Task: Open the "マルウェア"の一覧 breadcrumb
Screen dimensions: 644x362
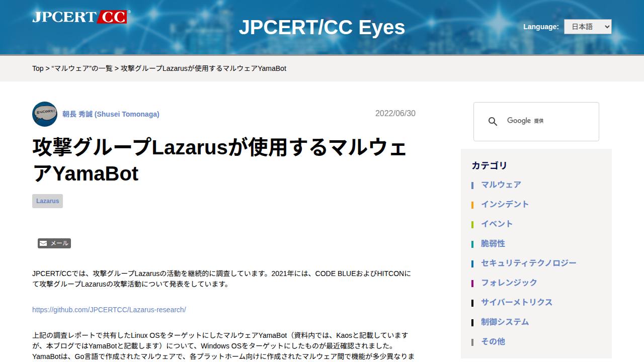Action: [82, 68]
